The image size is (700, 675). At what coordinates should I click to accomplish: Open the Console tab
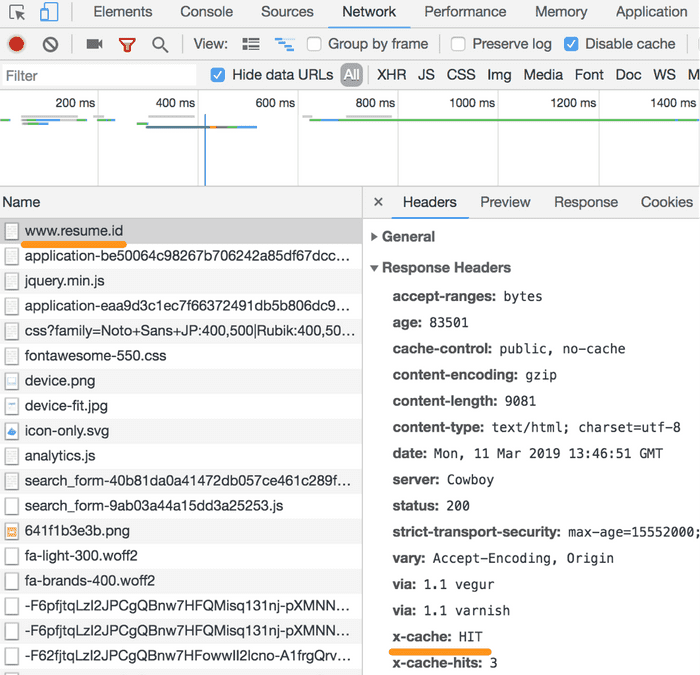(206, 12)
